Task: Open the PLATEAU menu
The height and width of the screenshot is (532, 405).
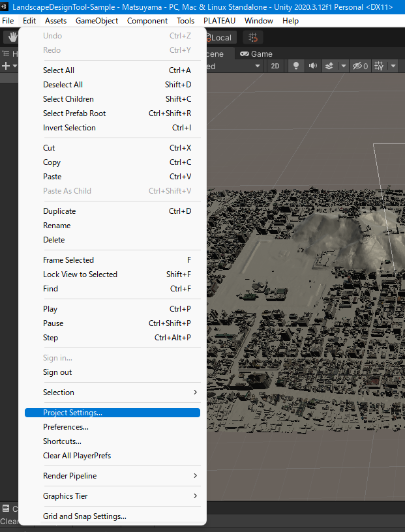Action: point(219,21)
